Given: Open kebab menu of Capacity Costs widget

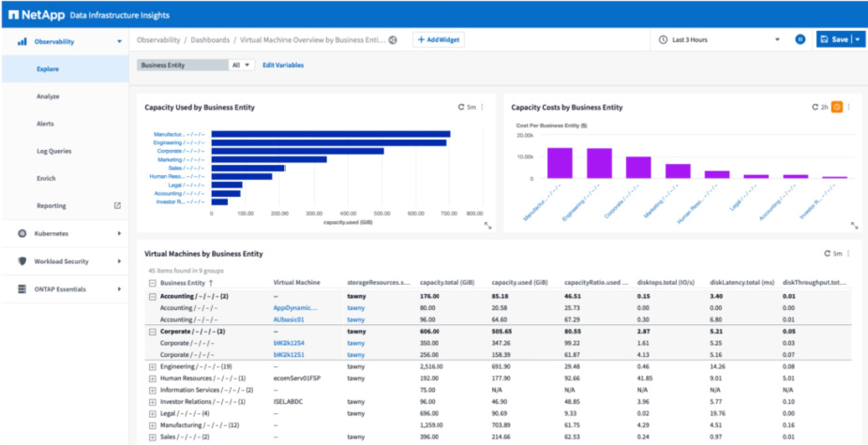Looking at the screenshot, I should tap(848, 108).
